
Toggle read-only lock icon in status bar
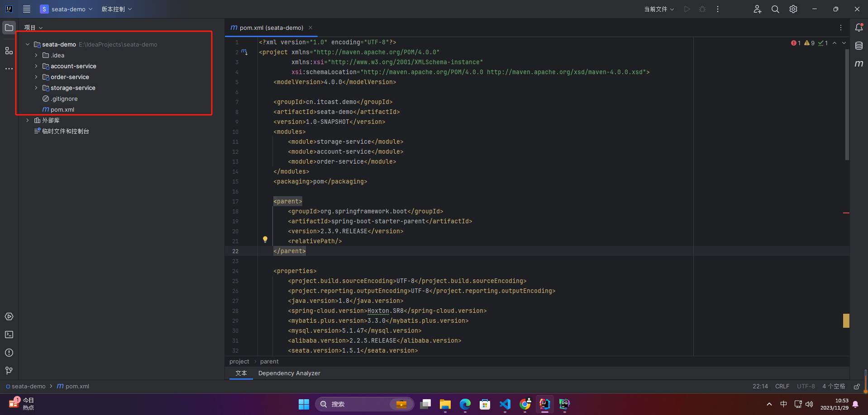(x=856, y=387)
